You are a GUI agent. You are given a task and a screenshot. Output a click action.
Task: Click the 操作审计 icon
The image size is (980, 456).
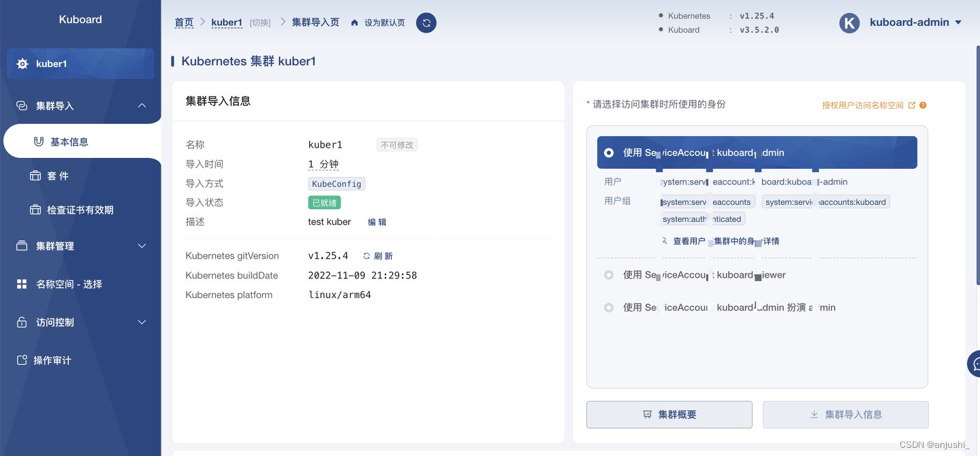coord(22,360)
